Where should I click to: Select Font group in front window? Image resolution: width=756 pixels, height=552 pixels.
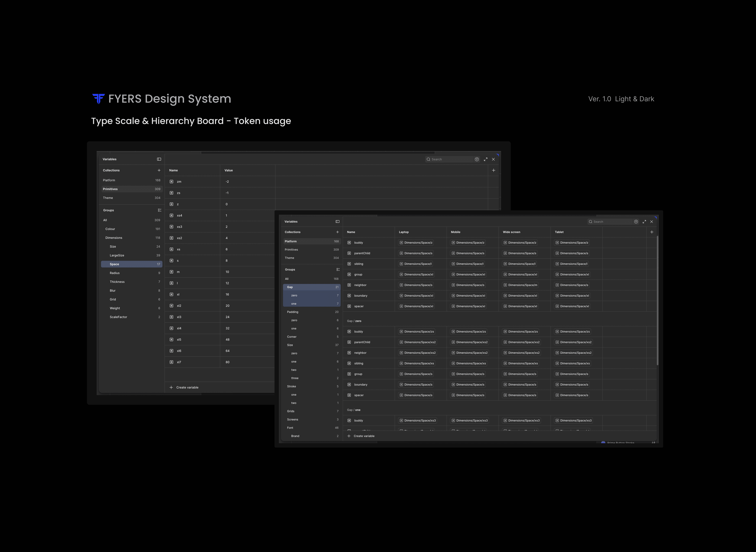click(x=312, y=428)
